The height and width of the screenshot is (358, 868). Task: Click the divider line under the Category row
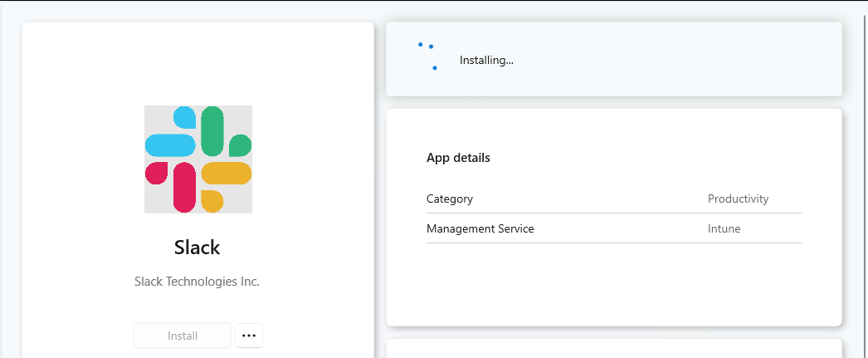614,213
